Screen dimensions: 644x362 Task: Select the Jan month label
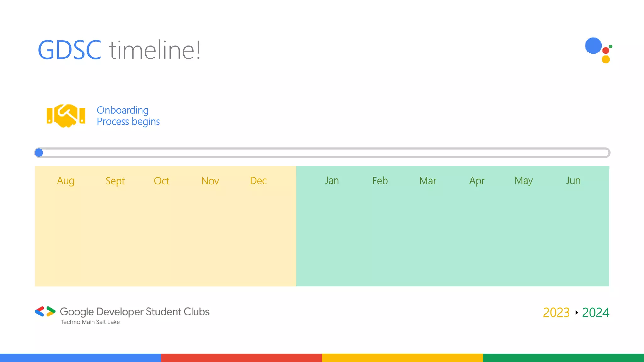point(332,181)
